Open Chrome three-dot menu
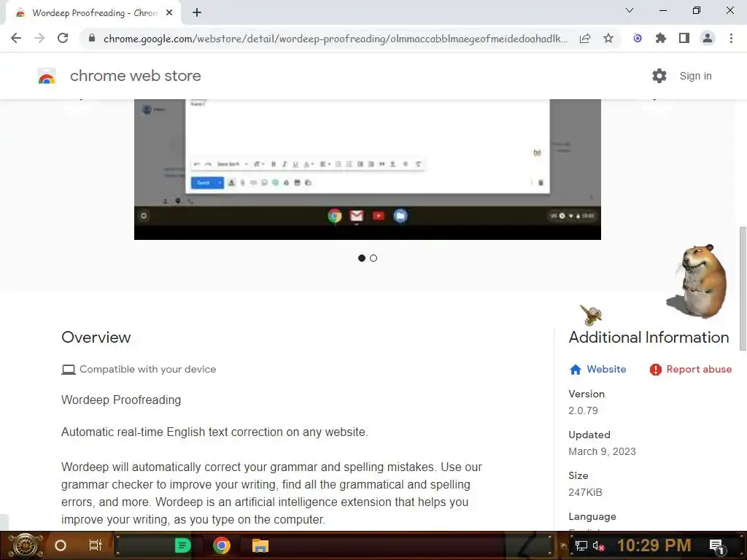 coord(731,38)
